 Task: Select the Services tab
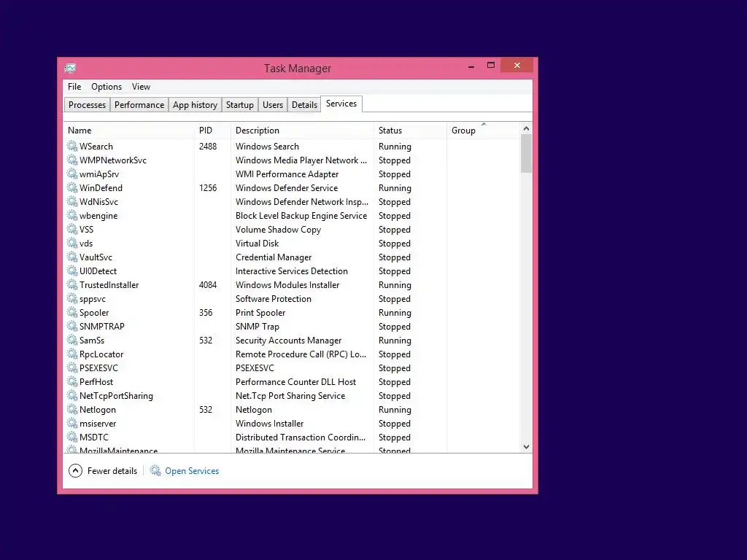coord(341,104)
